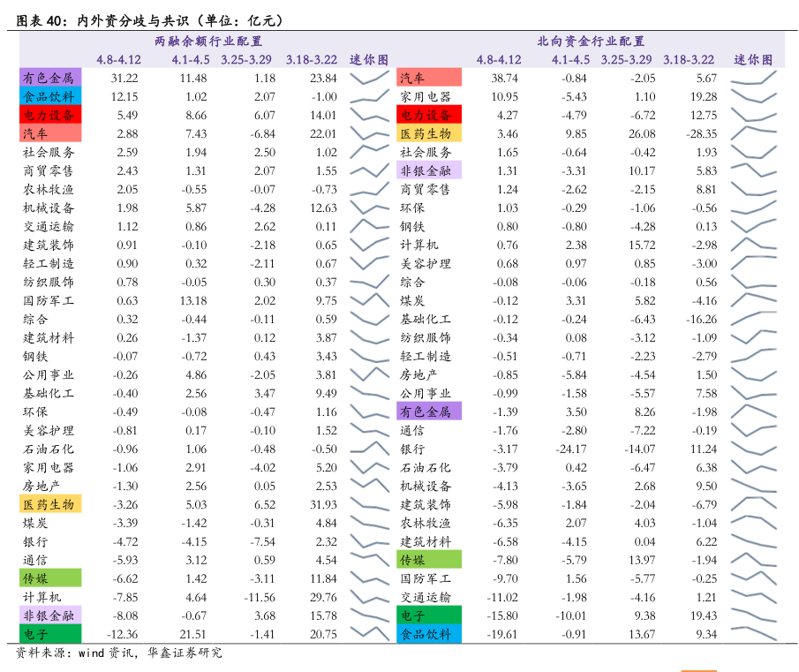Viewport: 799px width, 672px height.
Task: Click the 迷你图 column header under 两融余额
Action: (369, 59)
